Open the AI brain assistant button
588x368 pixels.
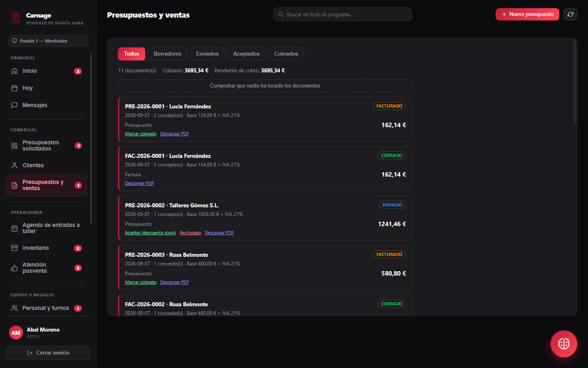(564, 344)
